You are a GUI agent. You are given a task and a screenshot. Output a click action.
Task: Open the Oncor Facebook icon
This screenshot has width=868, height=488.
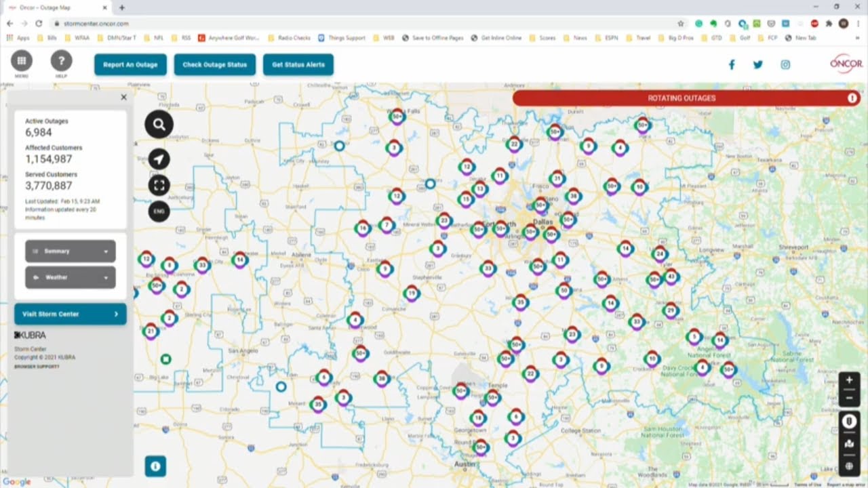732,64
